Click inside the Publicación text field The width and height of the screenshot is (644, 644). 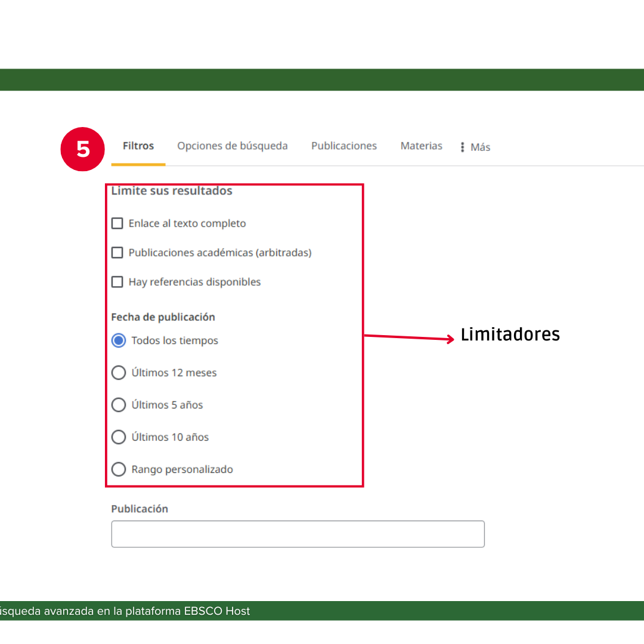pos(298,534)
